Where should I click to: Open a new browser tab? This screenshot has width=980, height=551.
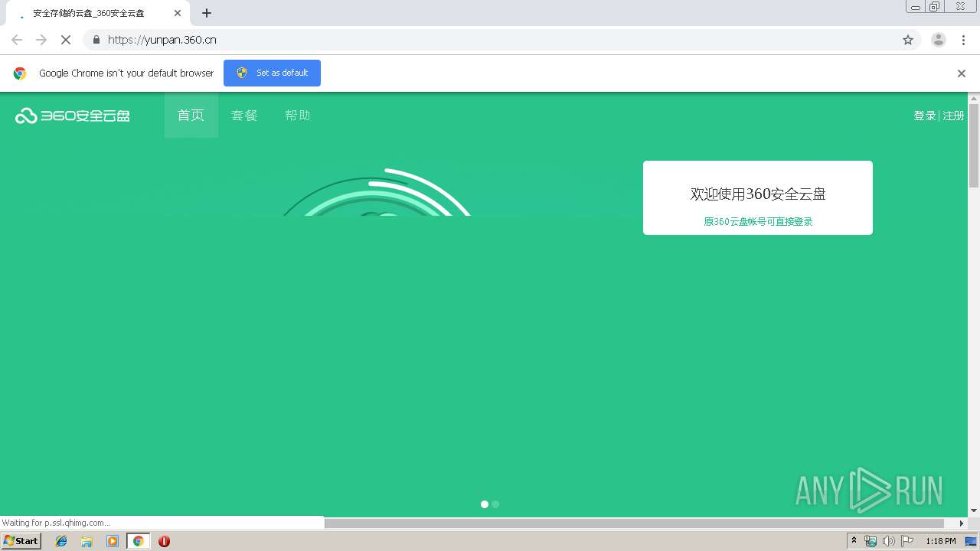(x=207, y=13)
